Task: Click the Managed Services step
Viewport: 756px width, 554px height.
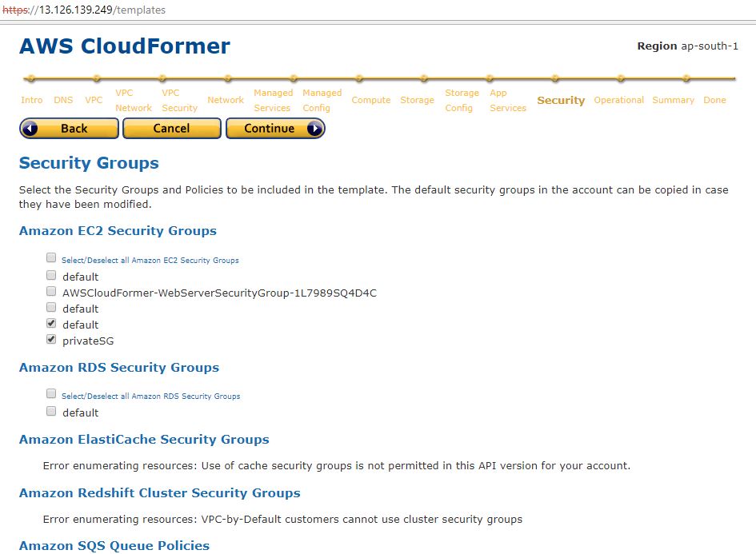Action: coord(273,101)
